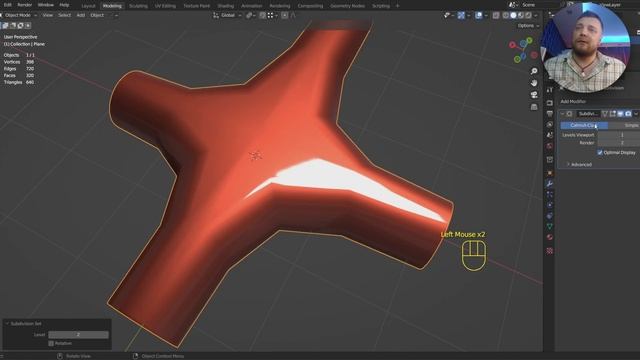Click the pan view hand icon
The width and height of the screenshot is (640, 360).
pyautogui.click(x=534, y=83)
